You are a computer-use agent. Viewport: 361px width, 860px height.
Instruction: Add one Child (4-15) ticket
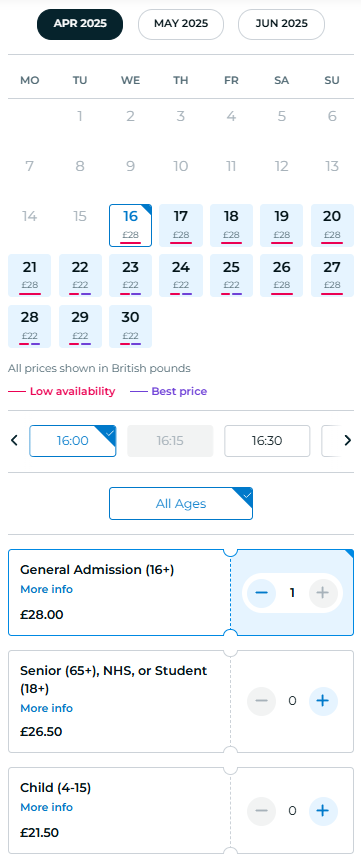(323, 811)
